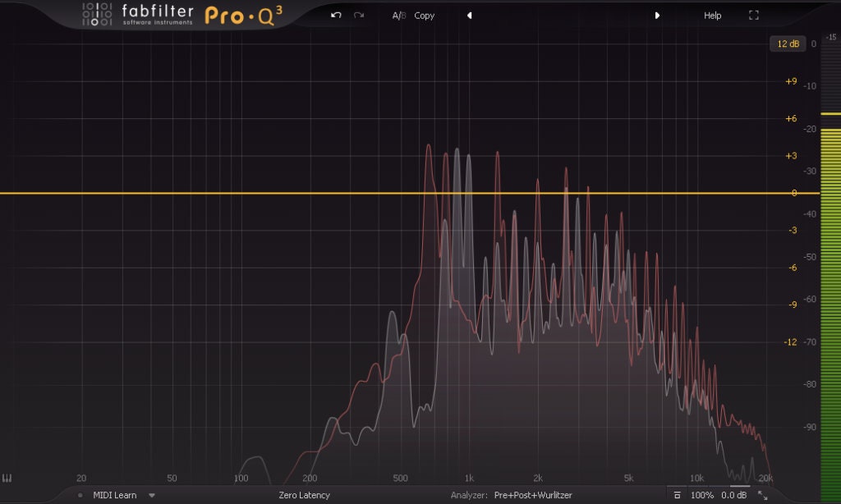Load the previous preset with left arrow

tap(469, 16)
